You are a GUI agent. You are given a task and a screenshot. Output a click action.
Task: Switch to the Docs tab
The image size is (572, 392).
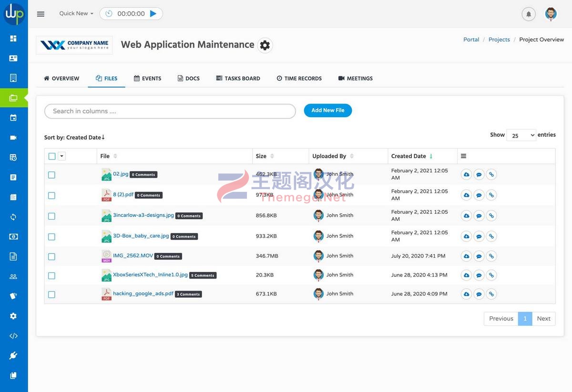[188, 78]
